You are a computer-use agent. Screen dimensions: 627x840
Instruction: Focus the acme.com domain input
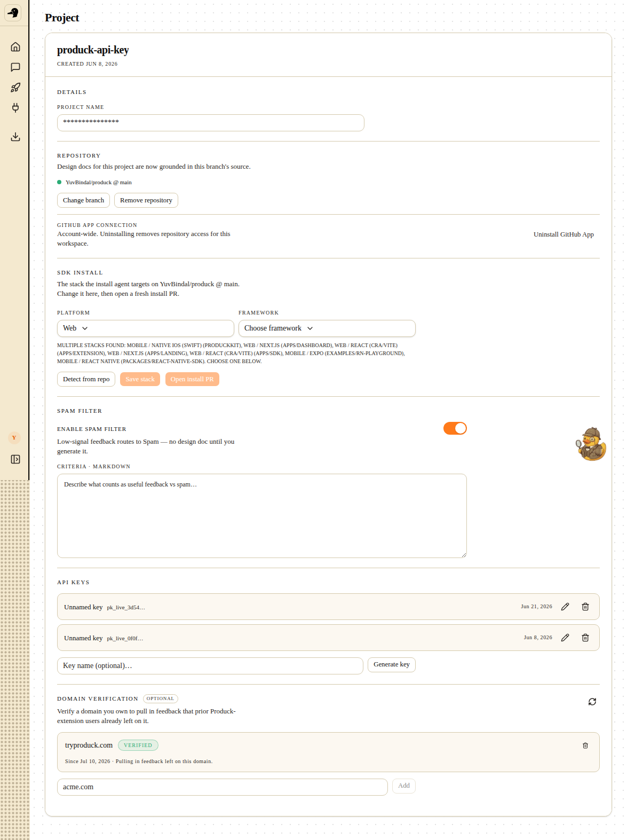(x=223, y=787)
